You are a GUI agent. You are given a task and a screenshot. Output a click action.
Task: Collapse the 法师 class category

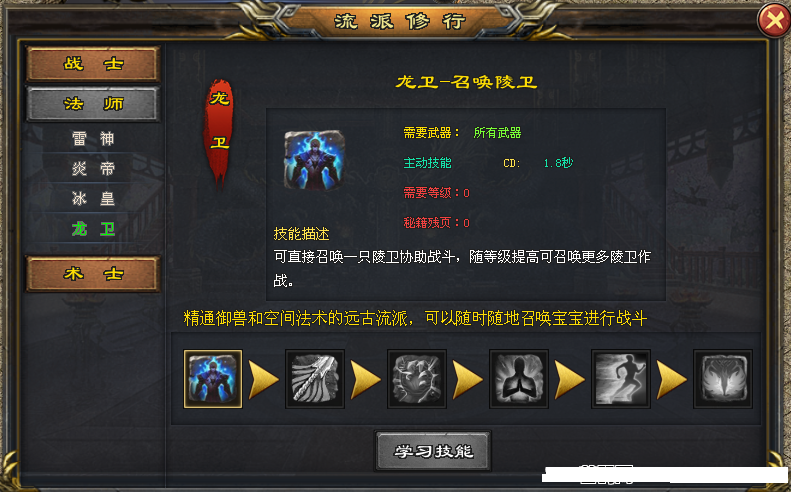pos(93,104)
